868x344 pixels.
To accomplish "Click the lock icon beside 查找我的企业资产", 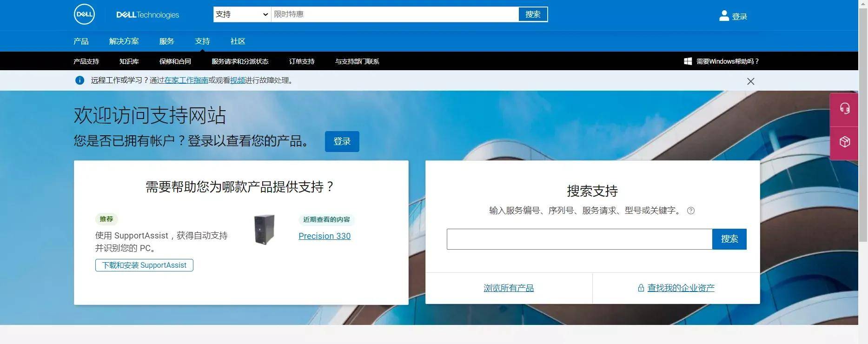I will tap(641, 288).
